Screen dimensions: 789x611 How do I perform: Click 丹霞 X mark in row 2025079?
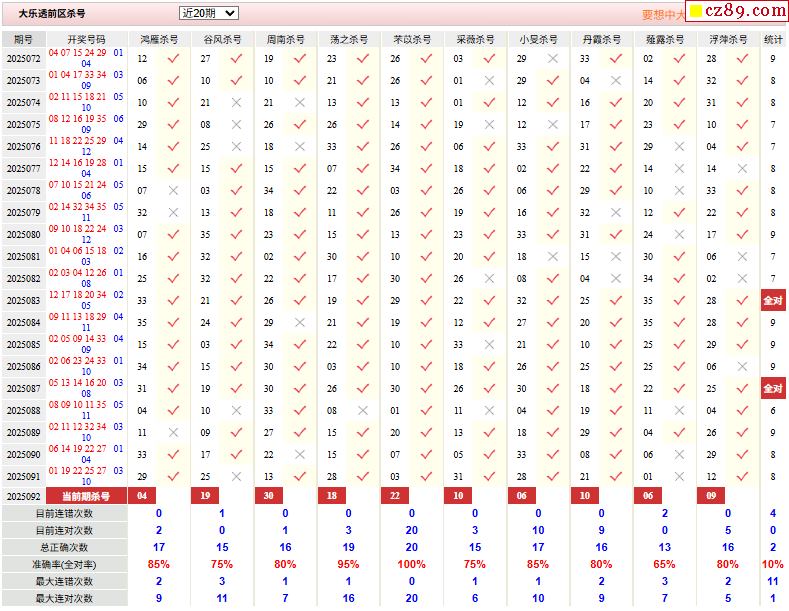click(615, 212)
